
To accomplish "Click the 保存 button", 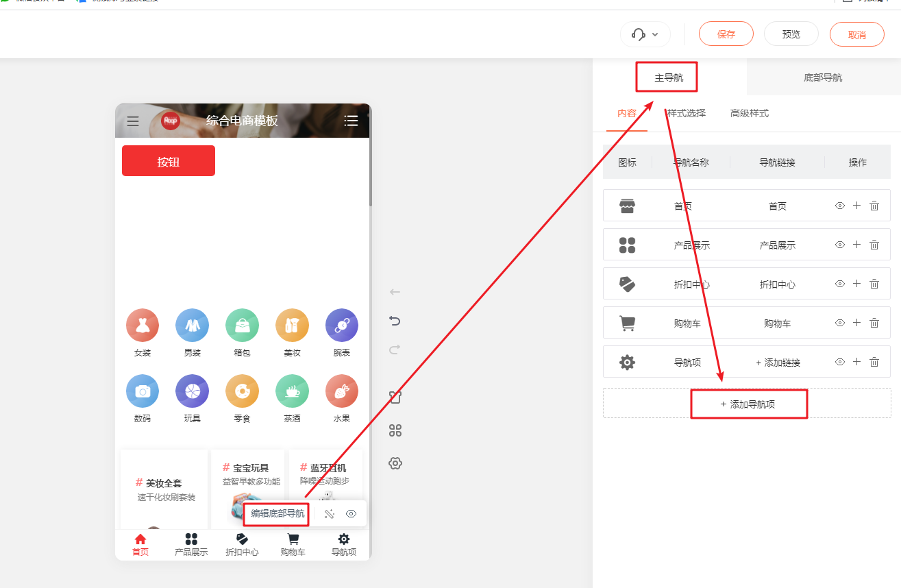I will pyautogui.click(x=726, y=34).
